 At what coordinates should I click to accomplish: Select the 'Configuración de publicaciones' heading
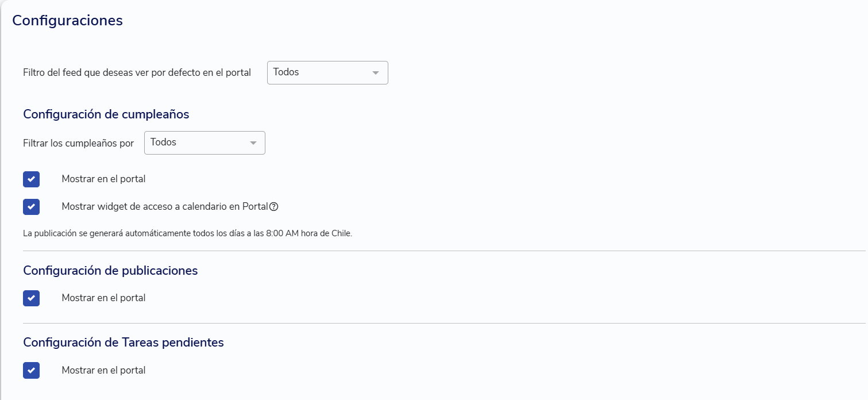point(110,271)
